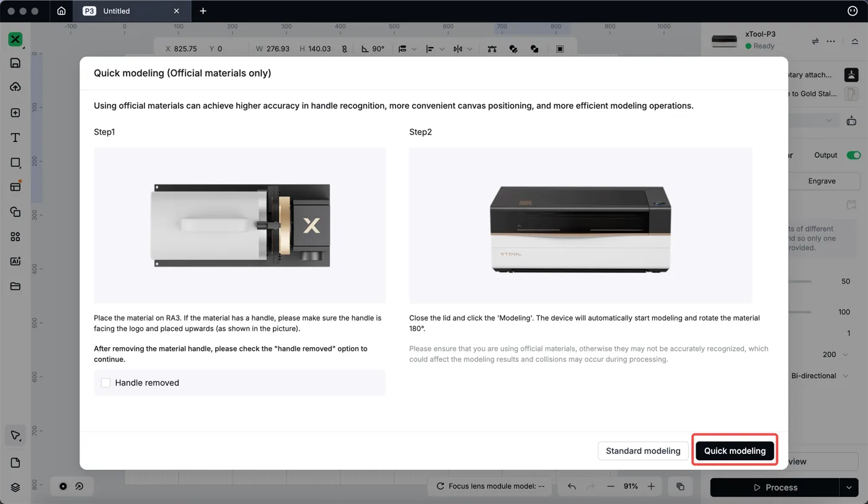This screenshot has height=504, width=868.
Task: Select the Shape rectangle tool in sidebar
Action: tap(15, 162)
